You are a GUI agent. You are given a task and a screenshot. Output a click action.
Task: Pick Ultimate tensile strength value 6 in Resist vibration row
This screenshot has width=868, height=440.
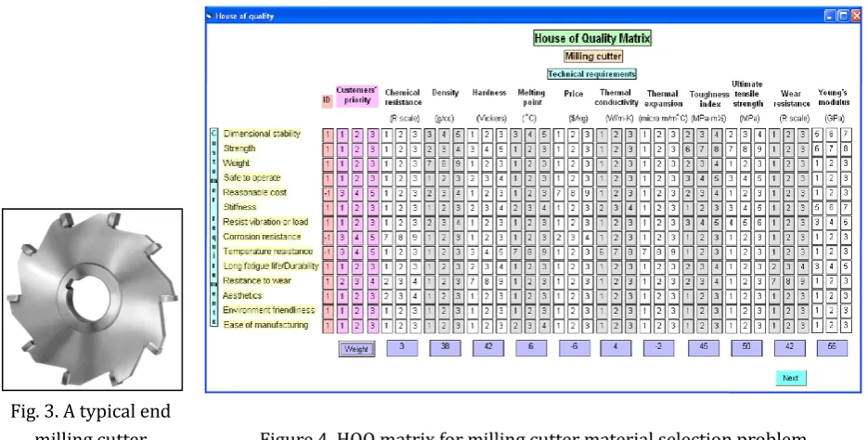click(759, 223)
